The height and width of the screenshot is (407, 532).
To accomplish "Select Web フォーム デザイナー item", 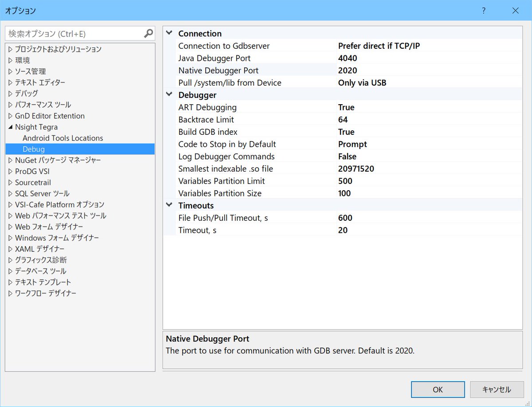I will coord(49,227).
